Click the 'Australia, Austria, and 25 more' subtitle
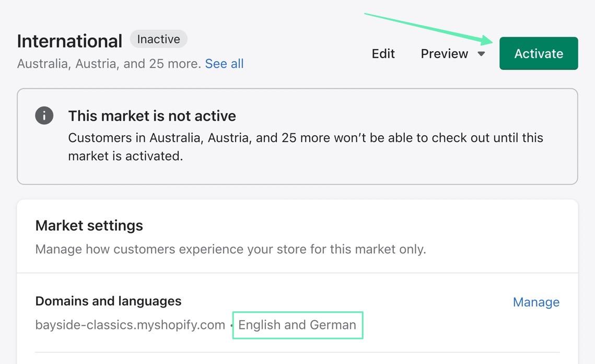The height and width of the screenshot is (364, 595). point(109,64)
